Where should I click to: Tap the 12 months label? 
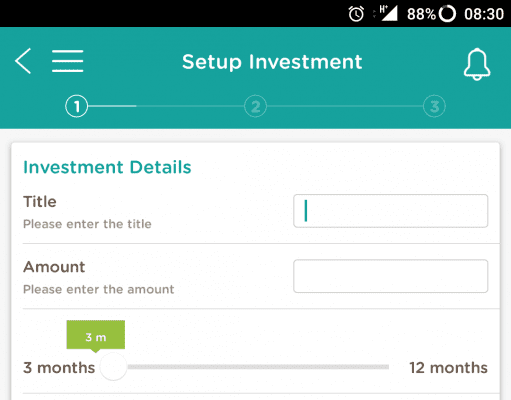448,368
